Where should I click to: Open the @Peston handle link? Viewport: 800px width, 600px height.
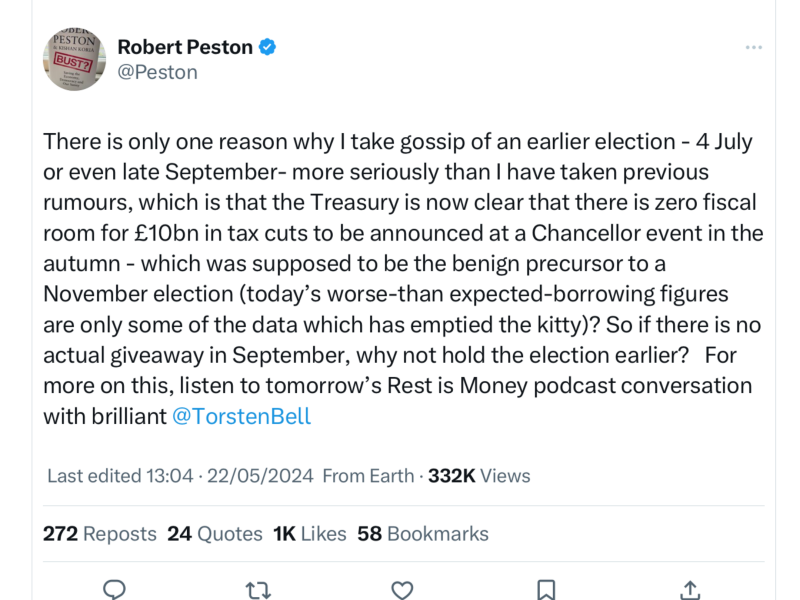point(158,72)
